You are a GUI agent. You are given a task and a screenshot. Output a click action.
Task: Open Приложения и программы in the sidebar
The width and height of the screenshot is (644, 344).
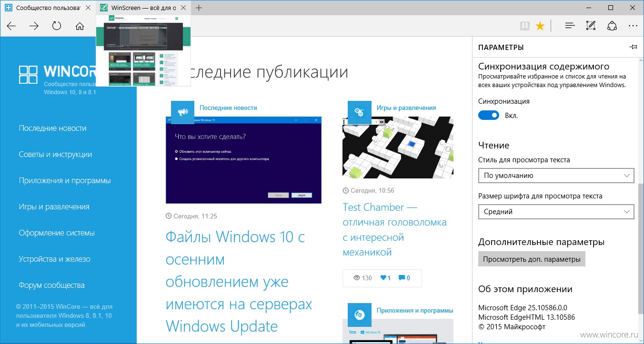pos(65,180)
